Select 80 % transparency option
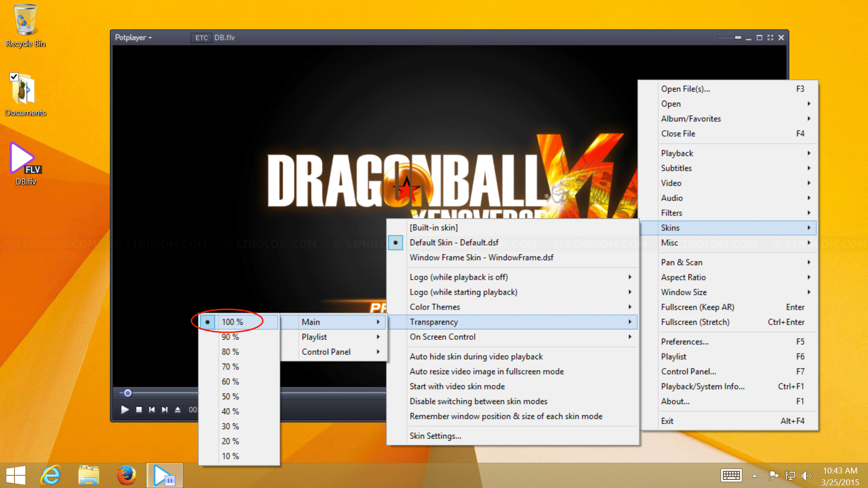 (239, 352)
